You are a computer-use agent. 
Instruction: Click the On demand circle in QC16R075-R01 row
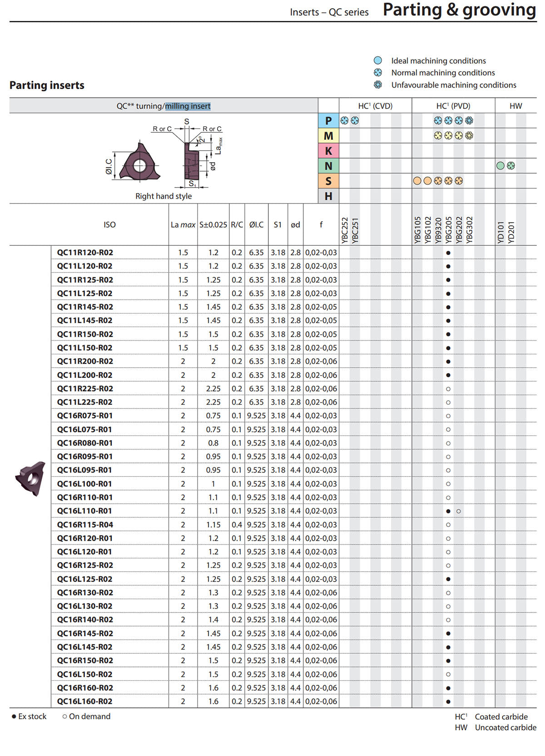pos(448,416)
